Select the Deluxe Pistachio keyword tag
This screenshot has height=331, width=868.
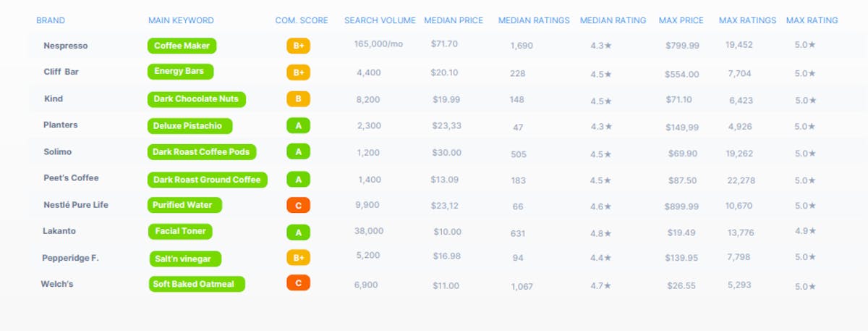click(x=190, y=126)
